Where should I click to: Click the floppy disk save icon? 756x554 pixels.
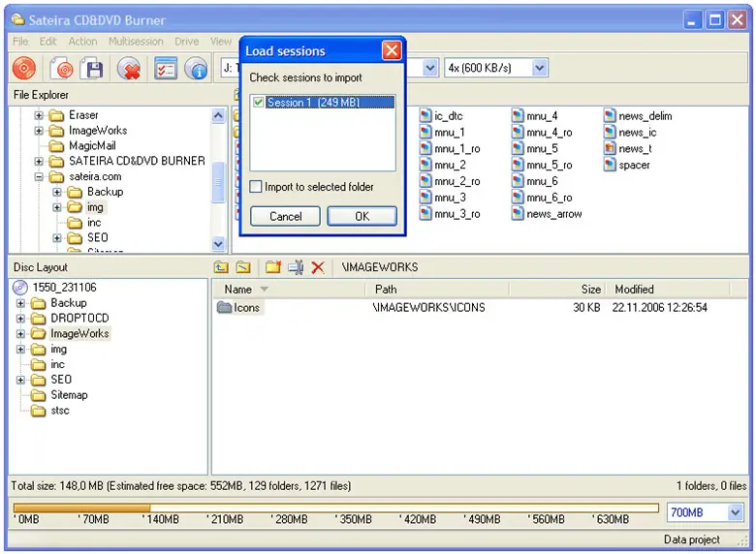pyautogui.click(x=92, y=69)
